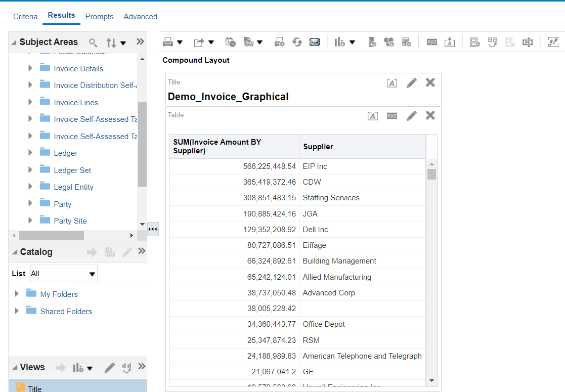Open the dashboard preview dropdown arrow
Viewport: 565px width, 392px height.
pos(259,42)
